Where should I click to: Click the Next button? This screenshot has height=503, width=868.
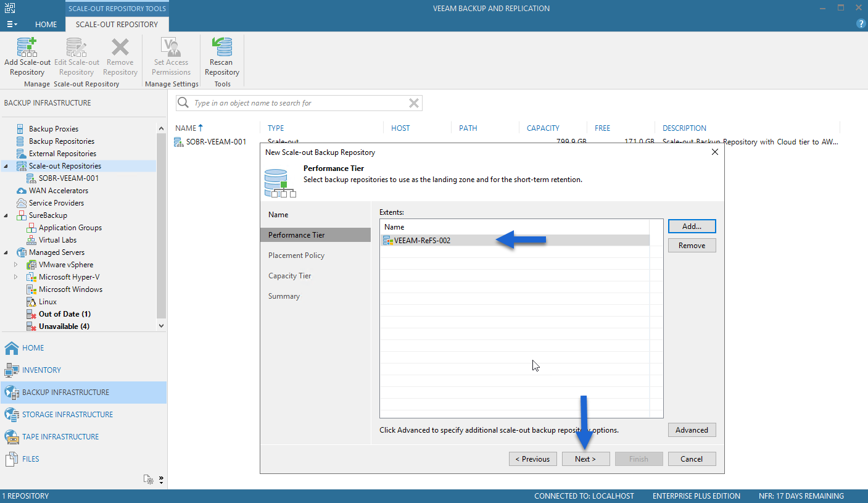click(585, 459)
